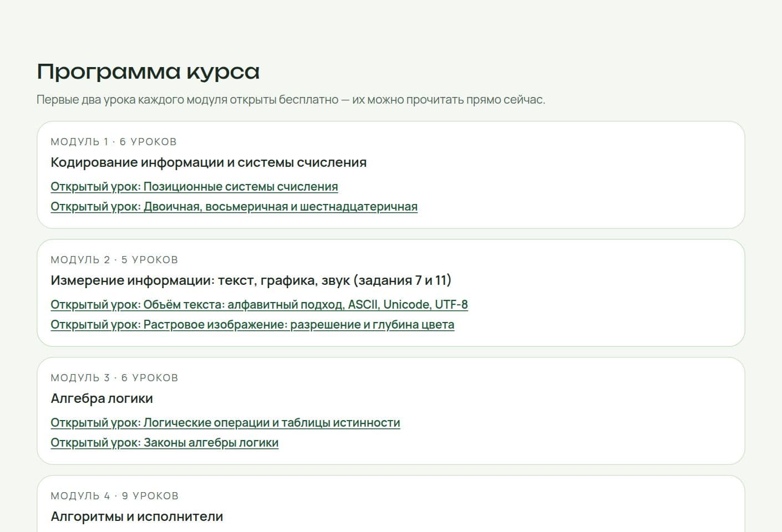Click module title "Алгебра логики"
This screenshot has height=532, width=782.
(x=101, y=398)
